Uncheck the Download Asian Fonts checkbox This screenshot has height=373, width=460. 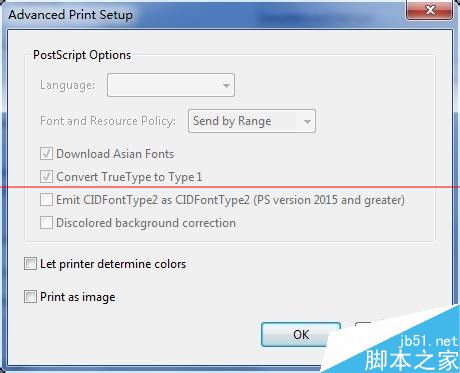click(x=46, y=154)
